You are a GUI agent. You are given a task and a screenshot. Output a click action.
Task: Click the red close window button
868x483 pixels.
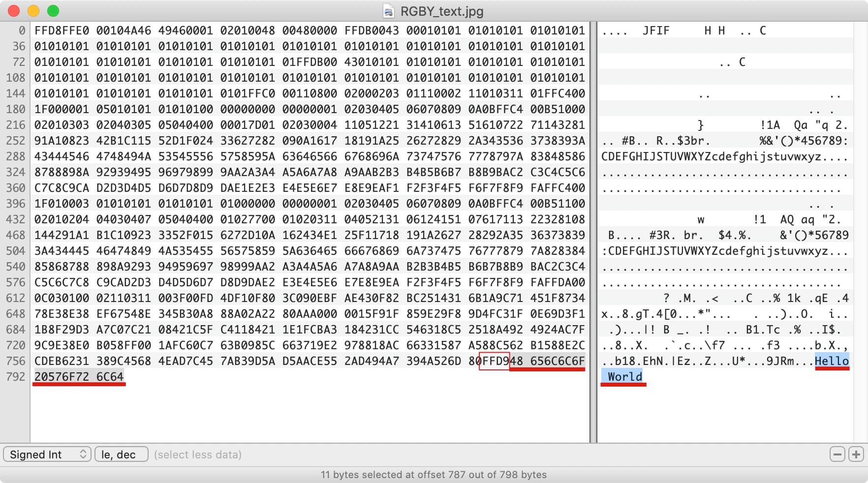click(14, 11)
